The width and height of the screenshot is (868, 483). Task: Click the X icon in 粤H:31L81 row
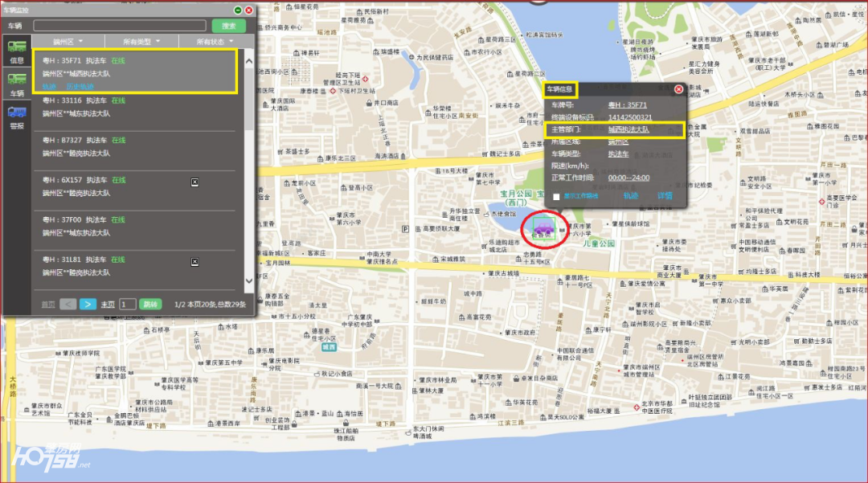pos(194,262)
